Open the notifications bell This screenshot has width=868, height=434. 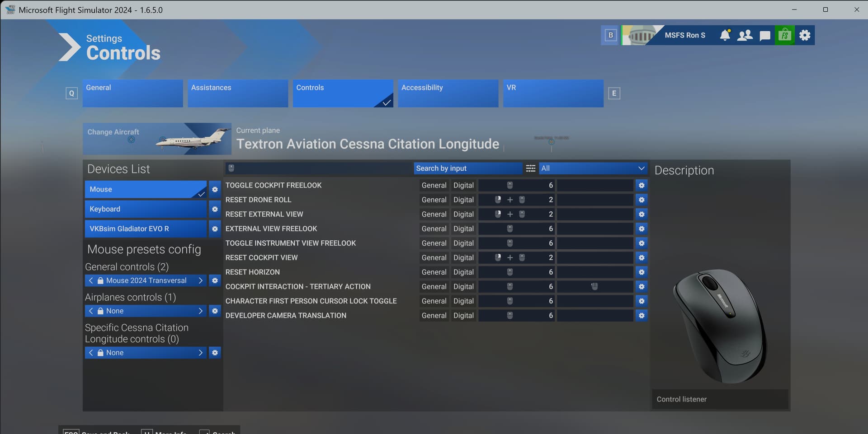725,35
